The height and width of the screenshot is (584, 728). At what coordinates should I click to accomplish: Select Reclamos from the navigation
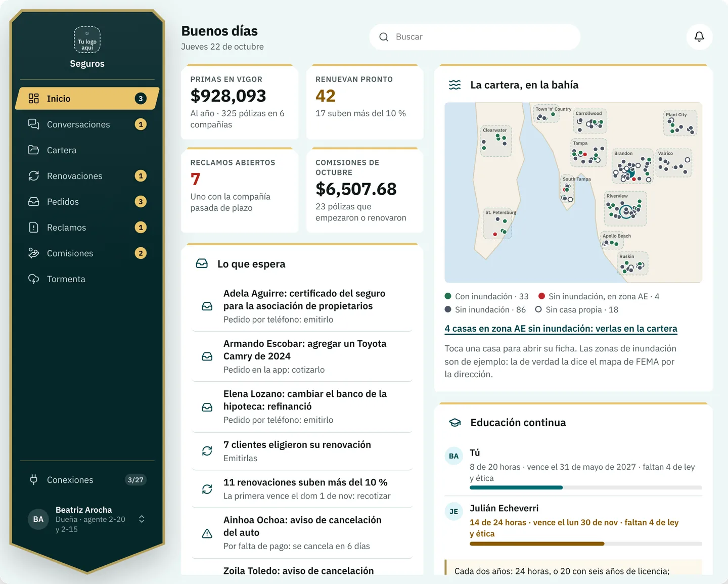(87, 228)
